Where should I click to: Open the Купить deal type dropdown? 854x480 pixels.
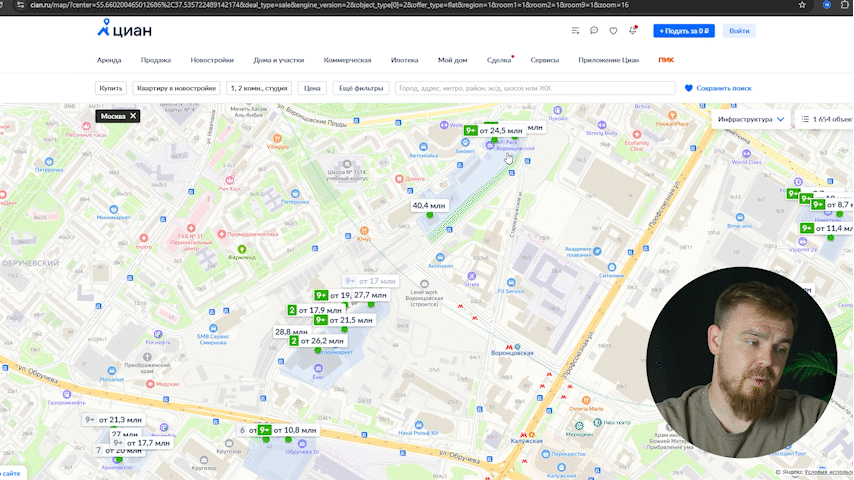[111, 88]
